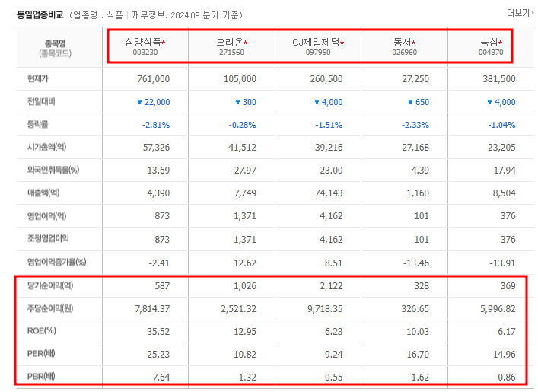Image resolution: width=538 pixels, height=392 pixels.
Task: Click sales value 8,504
Action: (505, 193)
